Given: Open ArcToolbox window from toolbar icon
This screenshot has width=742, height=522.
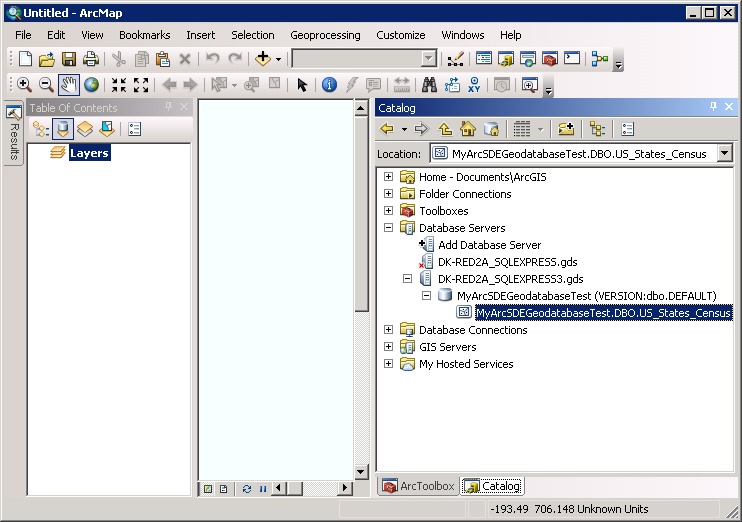Looking at the screenshot, I should pos(550,59).
